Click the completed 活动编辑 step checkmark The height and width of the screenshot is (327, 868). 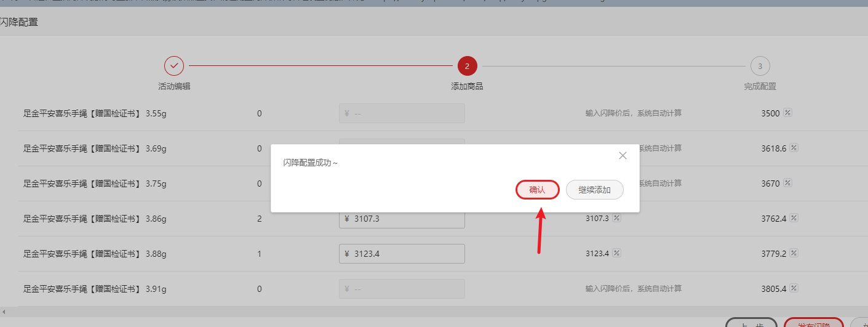174,65
